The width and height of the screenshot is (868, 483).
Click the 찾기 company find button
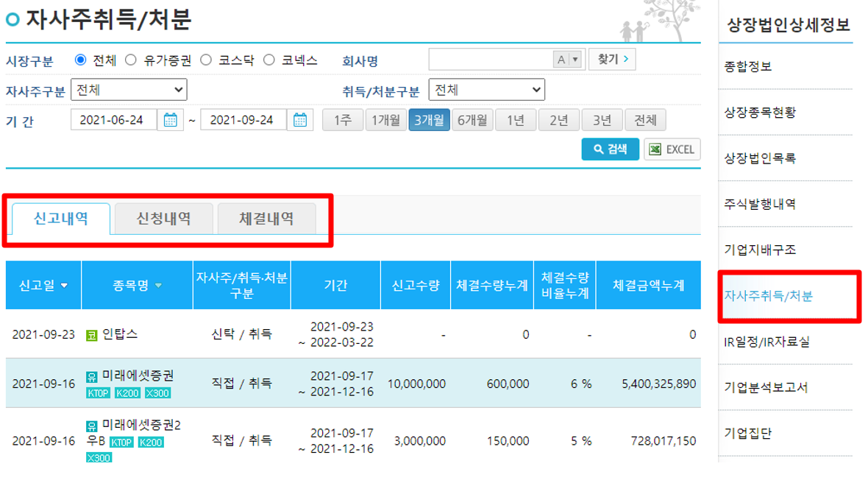[612, 59]
